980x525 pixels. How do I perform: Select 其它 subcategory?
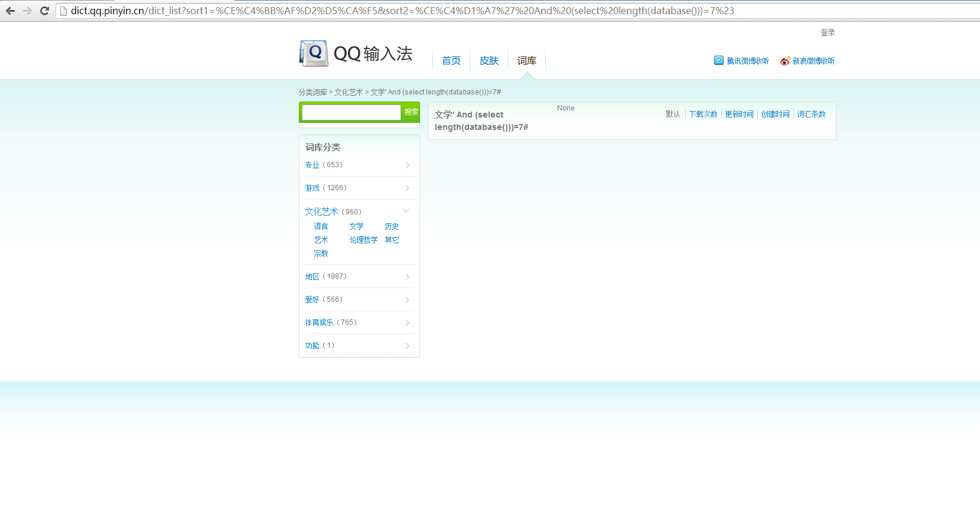[x=392, y=240]
